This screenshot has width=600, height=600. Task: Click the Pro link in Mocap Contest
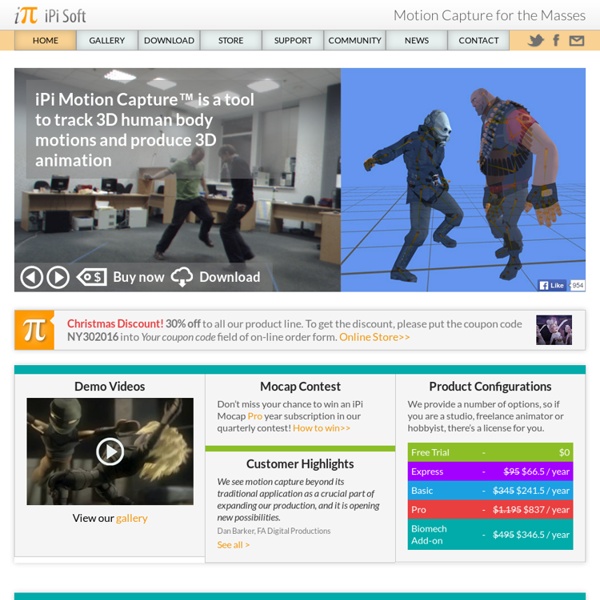pyautogui.click(x=255, y=416)
